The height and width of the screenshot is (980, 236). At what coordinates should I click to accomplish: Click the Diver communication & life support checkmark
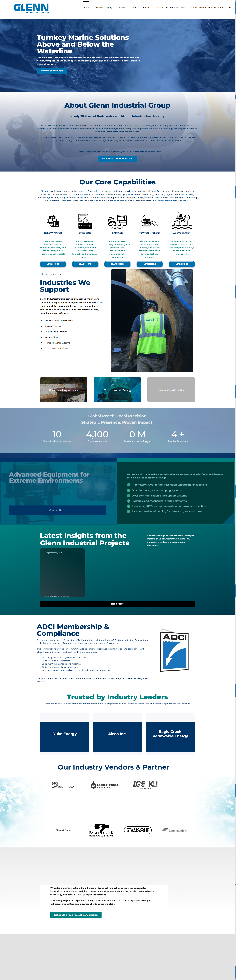tap(129, 496)
